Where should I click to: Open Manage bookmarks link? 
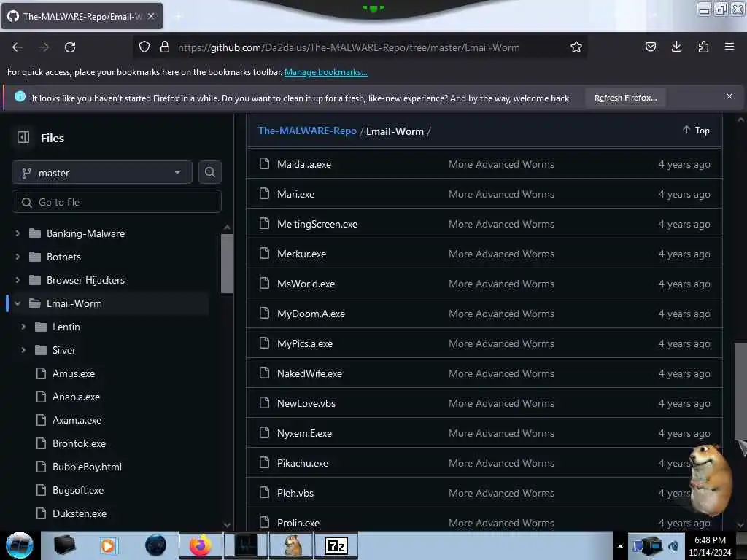tap(326, 72)
